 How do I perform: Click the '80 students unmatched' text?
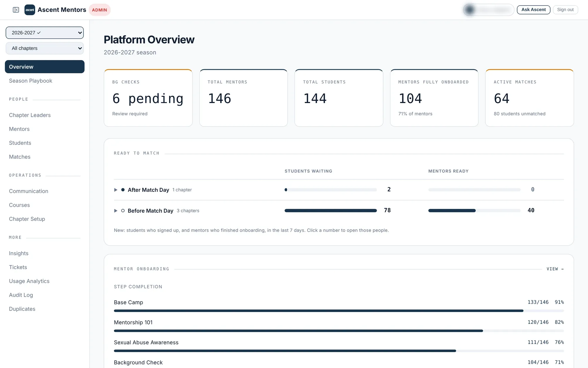(519, 114)
